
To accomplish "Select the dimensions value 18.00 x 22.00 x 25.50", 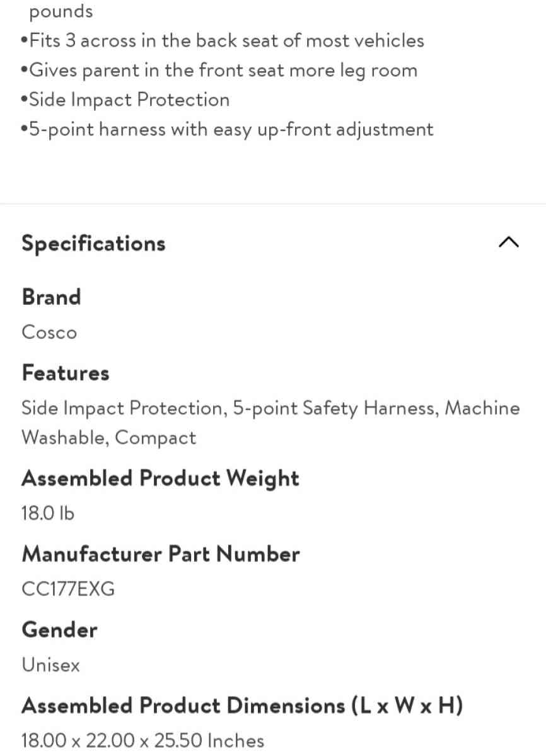I will point(142,740).
